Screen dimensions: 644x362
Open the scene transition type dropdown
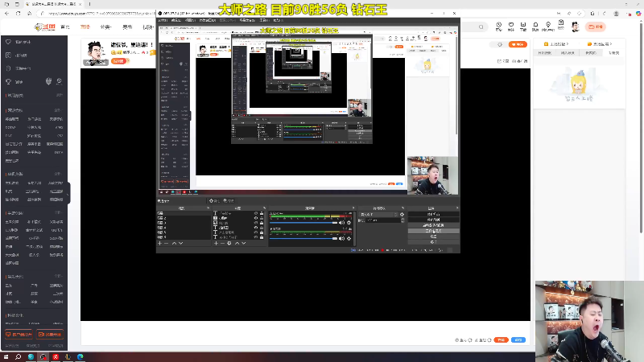coord(379,214)
